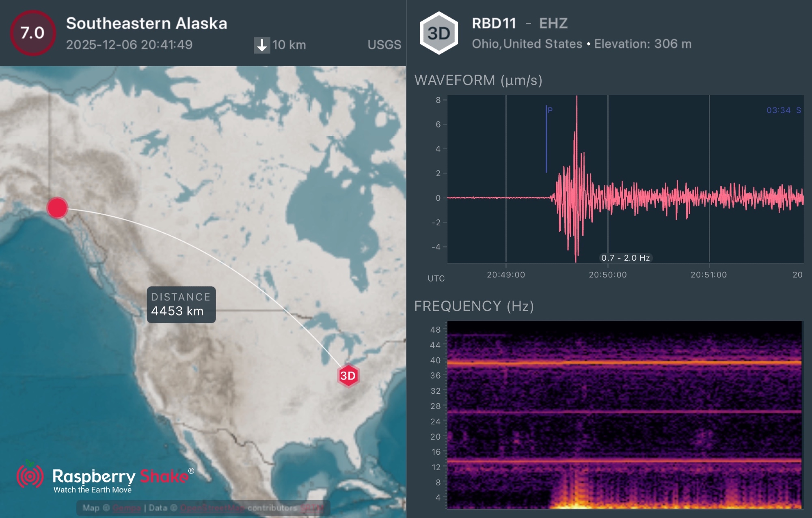This screenshot has width=812, height=518.
Task: Open the OpenStreetMap attribution link
Action: (x=212, y=508)
